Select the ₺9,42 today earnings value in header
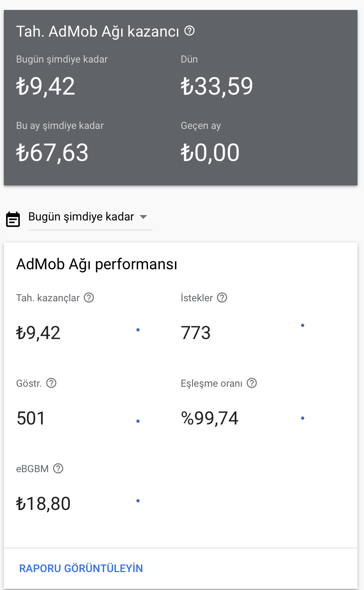The height and width of the screenshot is (590, 364). coord(45,86)
